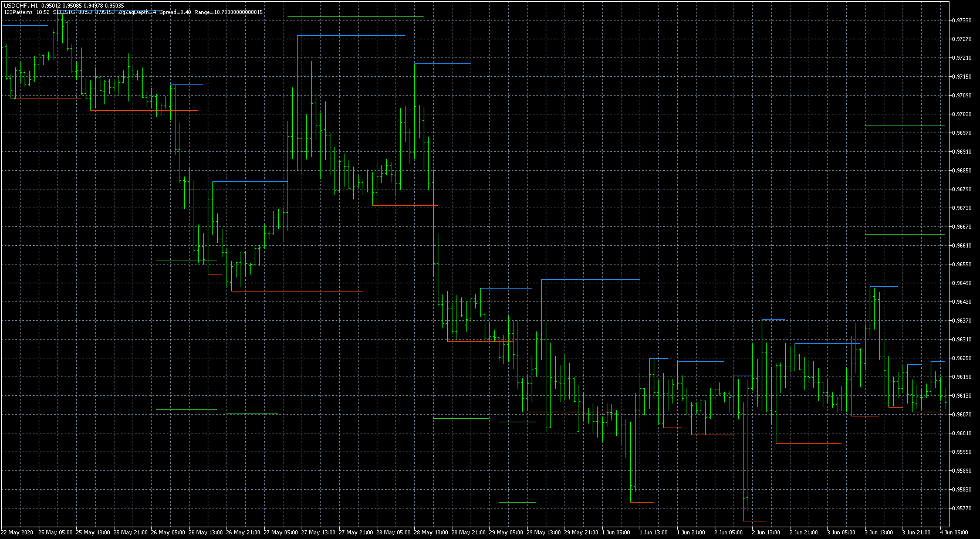Click the '123Patterns' indicator label

coord(18,12)
